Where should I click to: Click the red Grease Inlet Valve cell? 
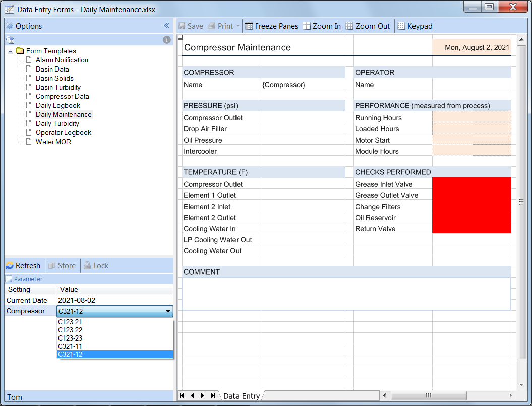click(x=471, y=184)
